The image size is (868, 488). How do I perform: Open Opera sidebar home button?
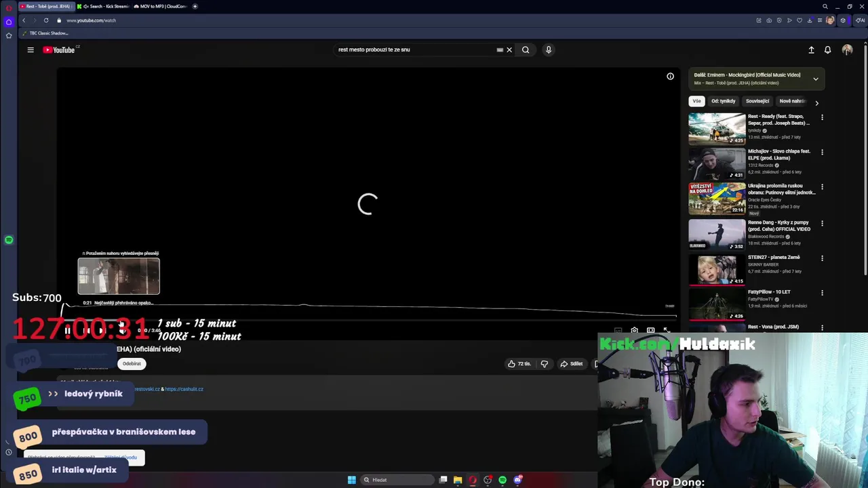click(9, 22)
